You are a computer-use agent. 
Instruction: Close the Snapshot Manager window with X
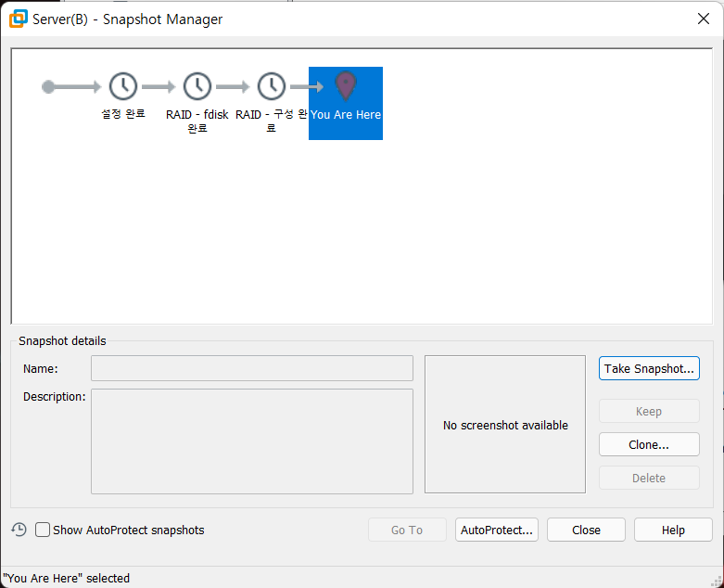pos(704,19)
